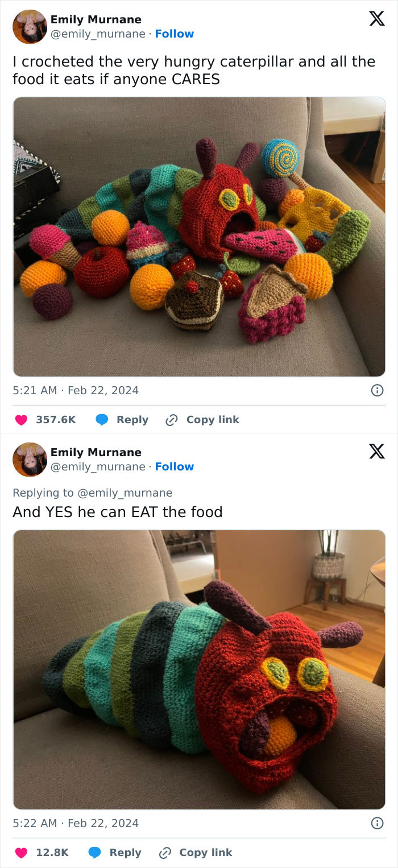Viewport: 398px width, 868px height.
Task: Click chain link icon on first tweet
Action: tap(172, 420)
